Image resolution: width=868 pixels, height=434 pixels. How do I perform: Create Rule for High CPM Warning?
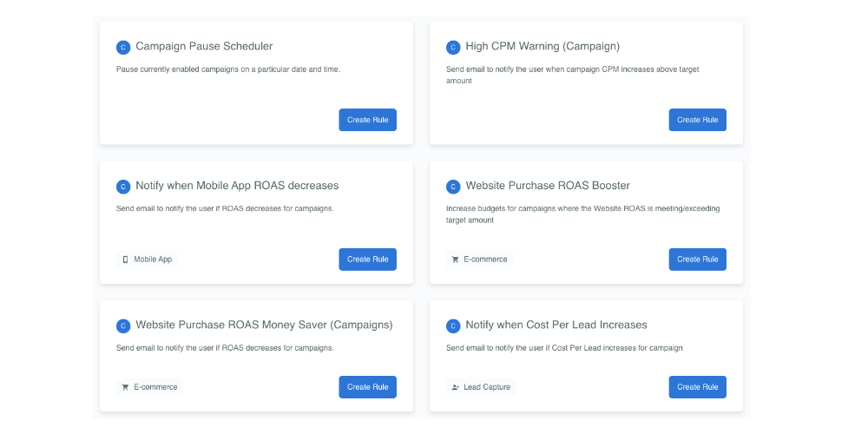(698, 120)
